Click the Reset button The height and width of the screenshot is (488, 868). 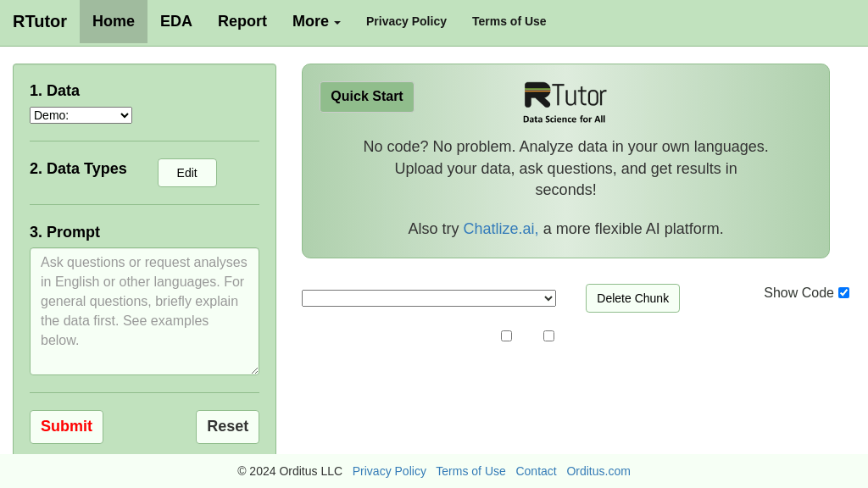(x=227, y=427)
